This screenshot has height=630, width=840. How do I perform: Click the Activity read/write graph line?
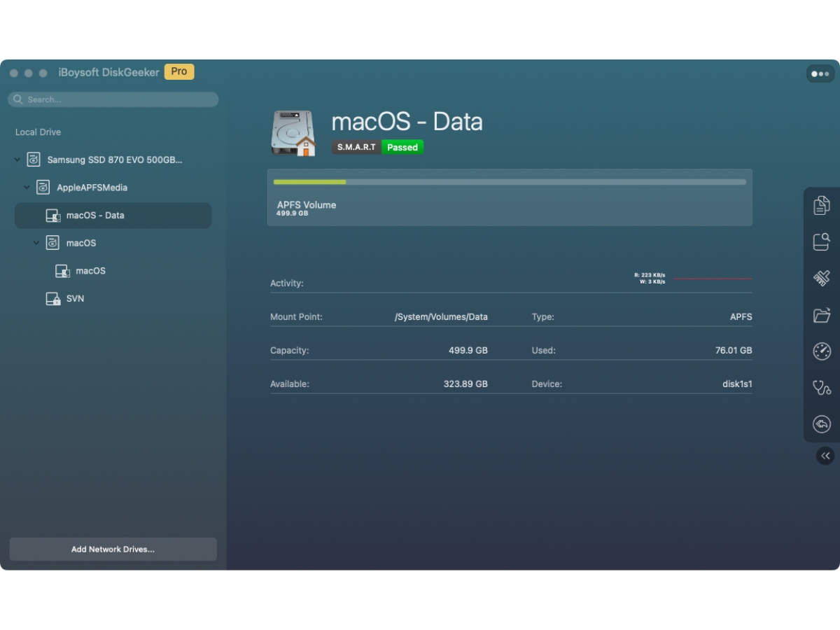pyautogui.click(x=713, y=279)
